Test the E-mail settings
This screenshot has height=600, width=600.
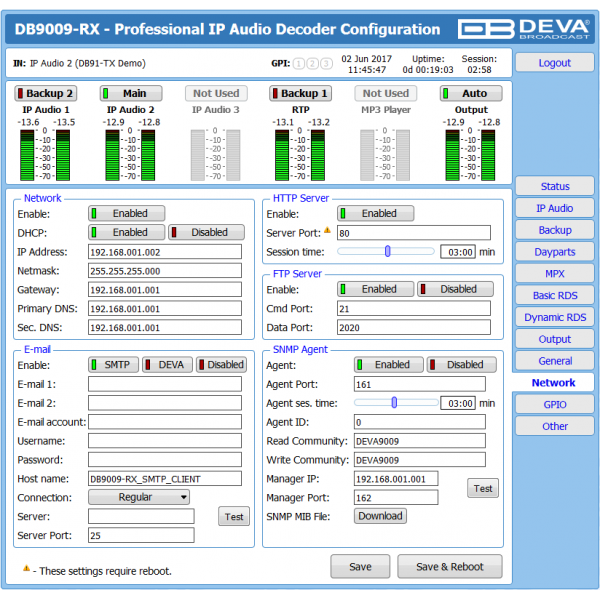[234, 517]
